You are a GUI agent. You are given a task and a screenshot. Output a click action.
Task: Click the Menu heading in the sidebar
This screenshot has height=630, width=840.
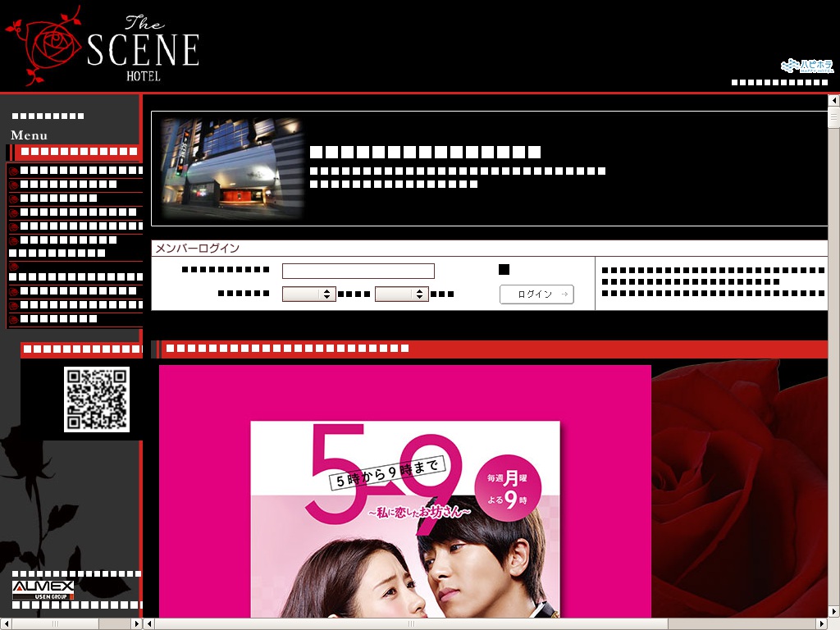point(29,135)
